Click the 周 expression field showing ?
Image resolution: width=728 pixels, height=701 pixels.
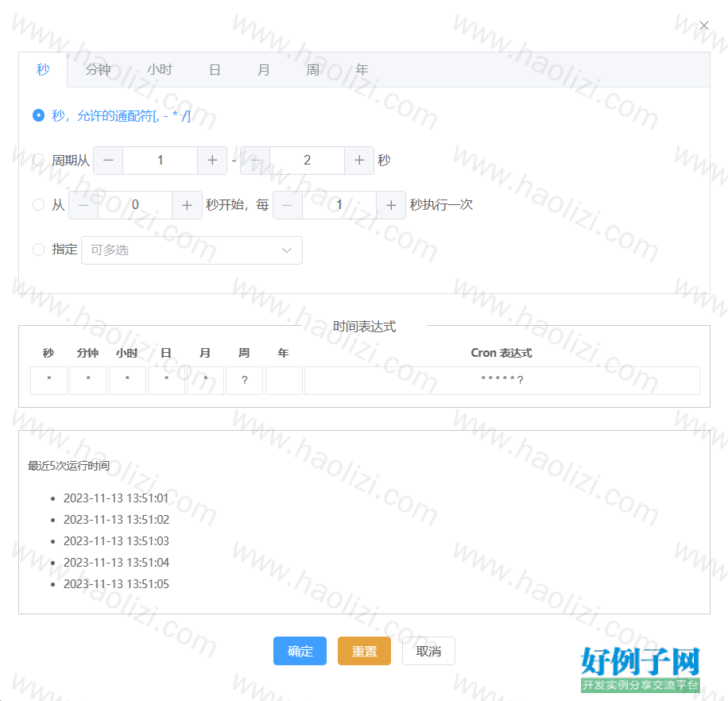[244, 381]
